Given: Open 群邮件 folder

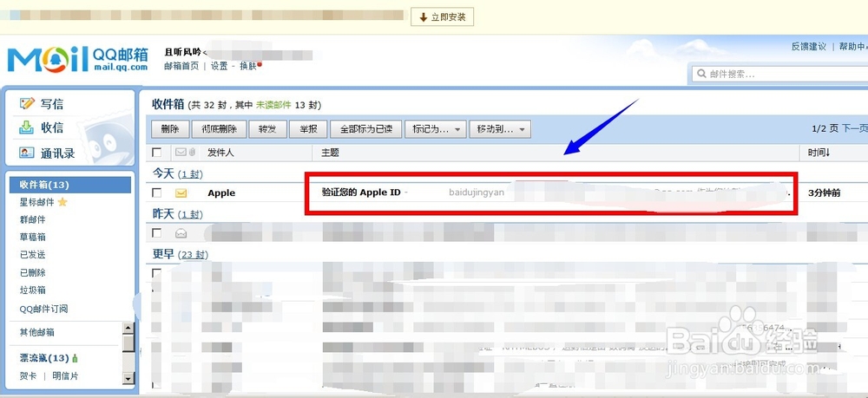Looking at the screenshot, I should (x=33, y=220).
